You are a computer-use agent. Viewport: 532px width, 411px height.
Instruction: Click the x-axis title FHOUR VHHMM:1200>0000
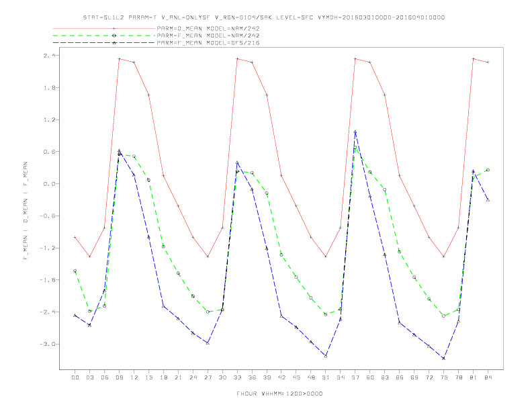click(x=279, y=394)
